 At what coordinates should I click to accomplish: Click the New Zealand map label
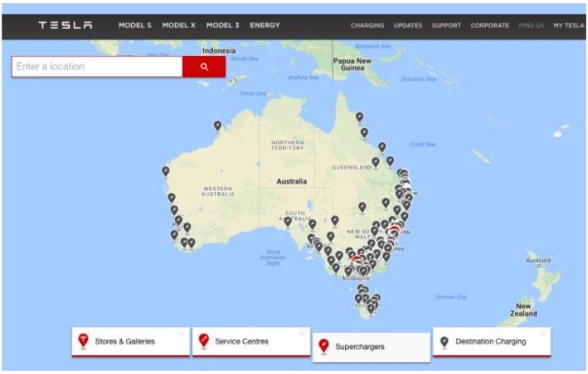(x=523, y=310)
